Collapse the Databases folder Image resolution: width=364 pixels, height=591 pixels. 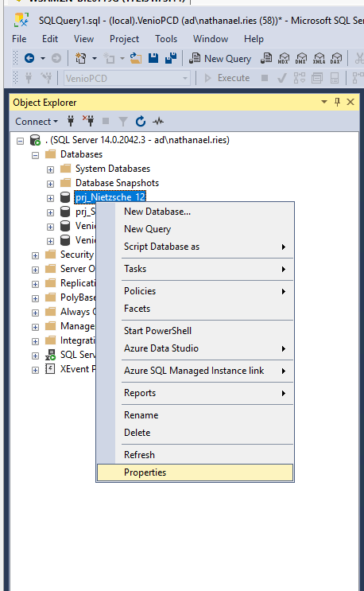[36, 155]
